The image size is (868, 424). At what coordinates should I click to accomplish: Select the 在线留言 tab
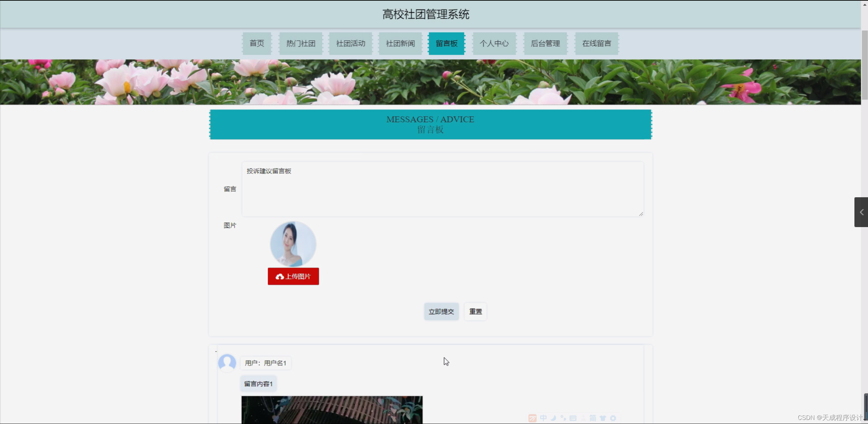(x=597, y=43)
